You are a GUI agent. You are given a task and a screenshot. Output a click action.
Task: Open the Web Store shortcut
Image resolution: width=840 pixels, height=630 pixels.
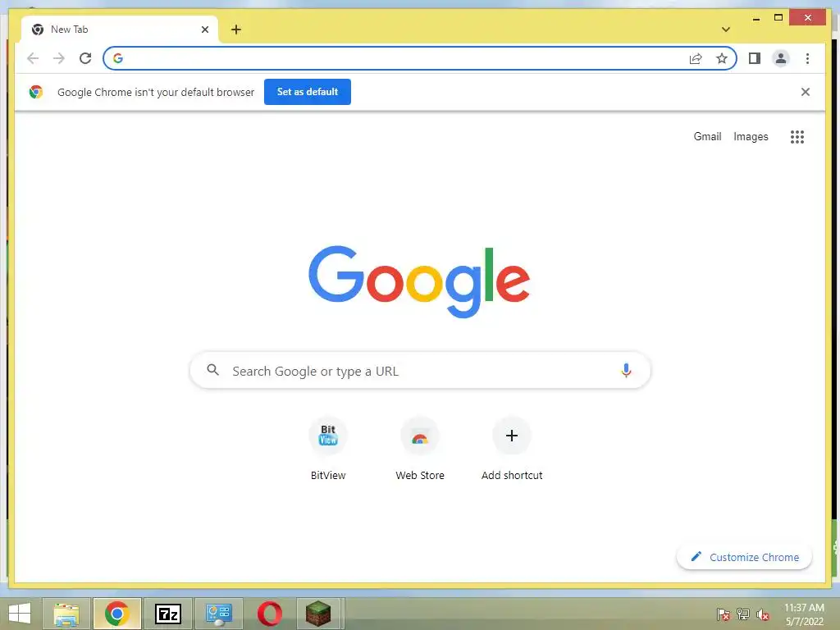[x=420, y=450]
